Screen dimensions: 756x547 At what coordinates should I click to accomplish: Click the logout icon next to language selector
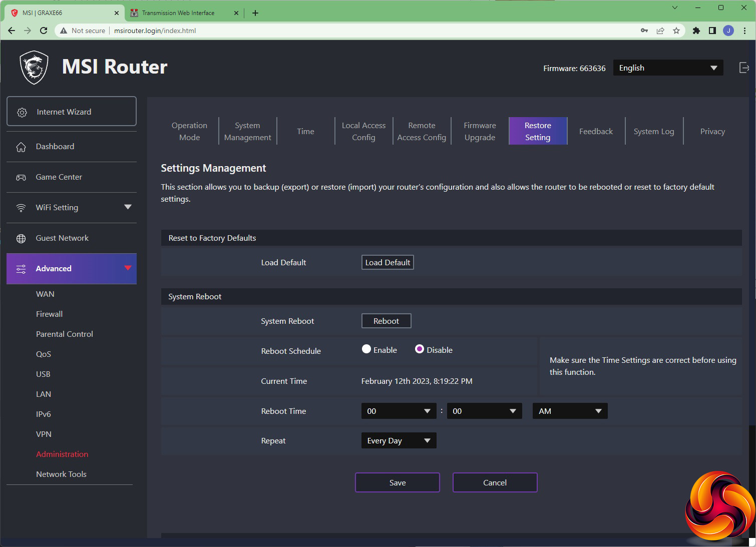point(744,68)
